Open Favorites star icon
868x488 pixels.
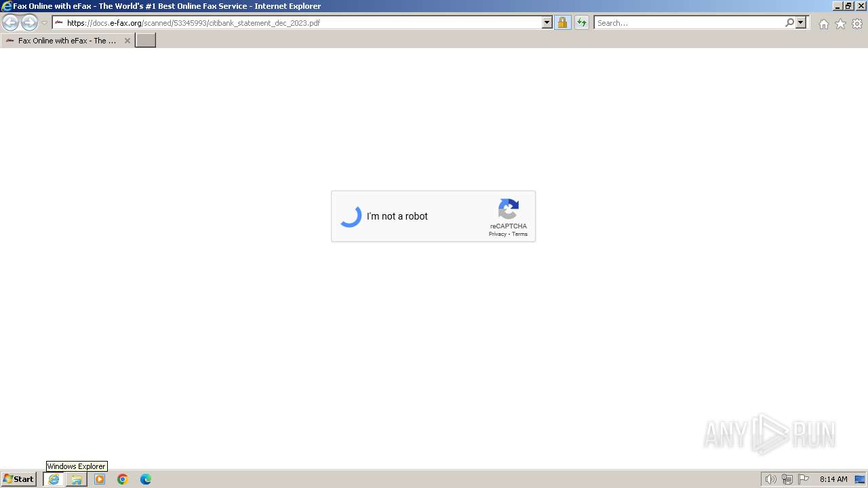pos(840,24)
